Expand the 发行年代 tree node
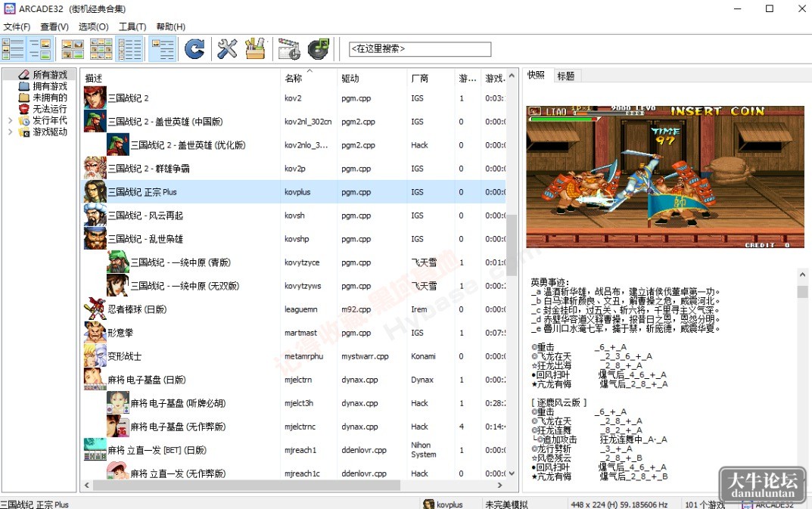 tap(10, 121)
